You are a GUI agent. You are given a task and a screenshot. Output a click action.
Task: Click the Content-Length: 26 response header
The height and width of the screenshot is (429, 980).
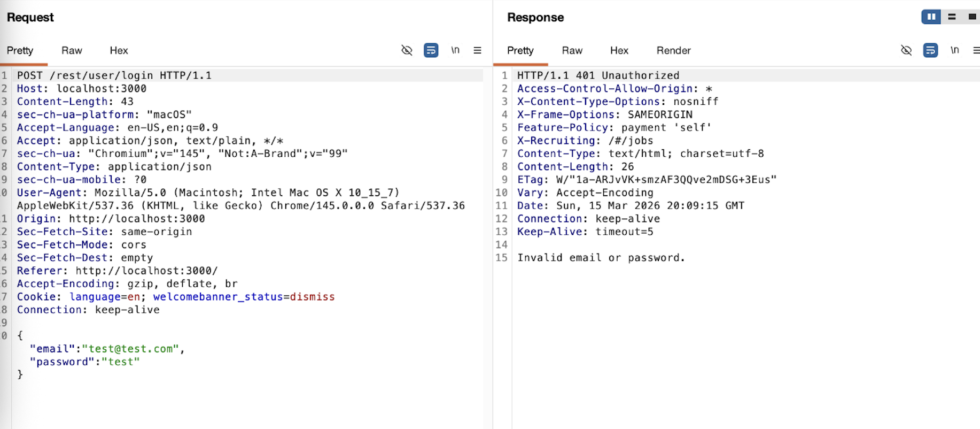click(x=575, y=166)
